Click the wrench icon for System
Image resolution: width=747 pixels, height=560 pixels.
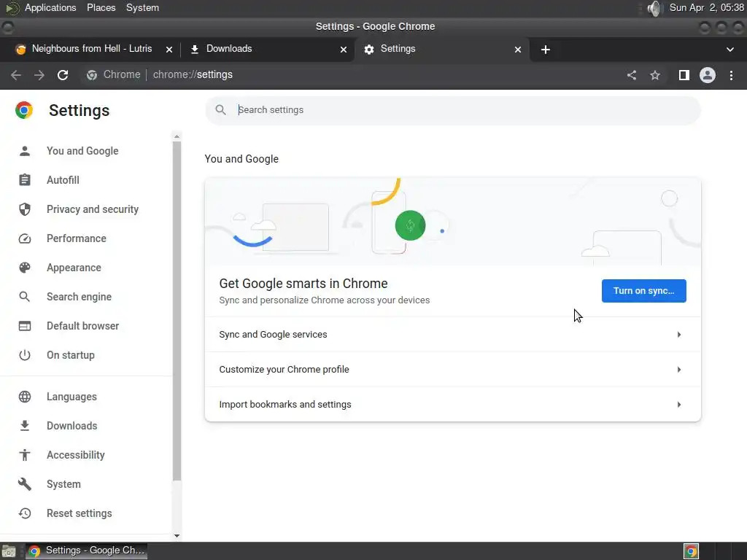pos(25,484)
